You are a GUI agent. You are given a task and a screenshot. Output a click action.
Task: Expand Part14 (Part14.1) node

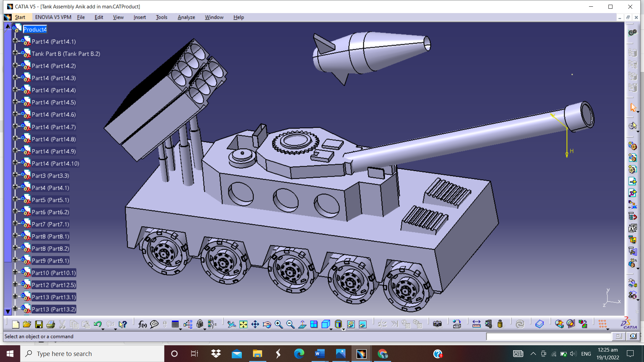click(x=15, y=41)
